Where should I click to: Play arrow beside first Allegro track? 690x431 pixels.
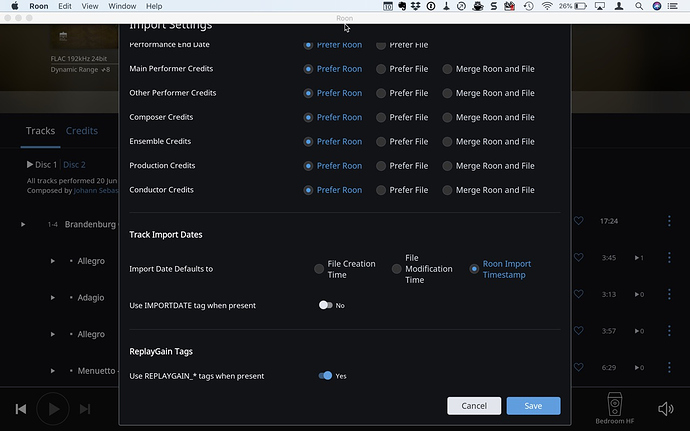52,261
